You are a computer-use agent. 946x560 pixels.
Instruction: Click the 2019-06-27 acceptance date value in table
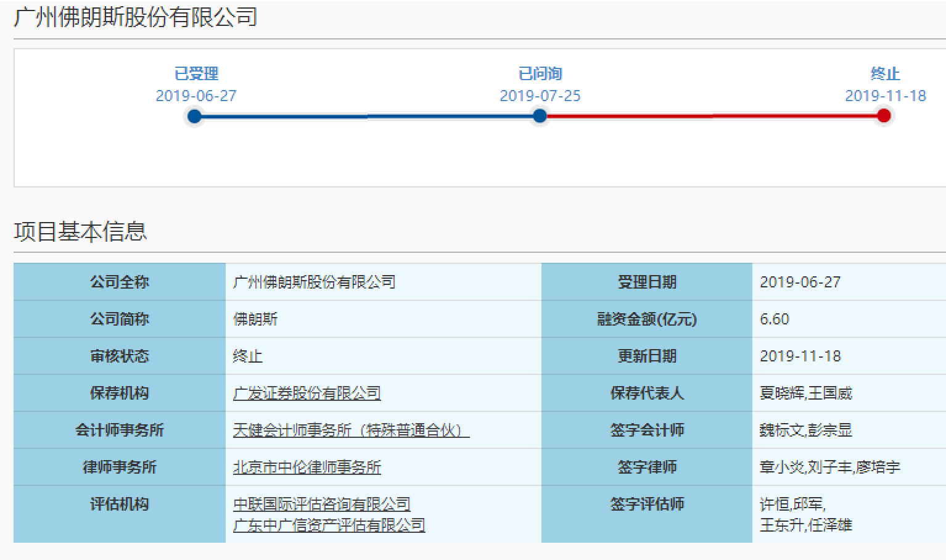click(x=800, y=282)
